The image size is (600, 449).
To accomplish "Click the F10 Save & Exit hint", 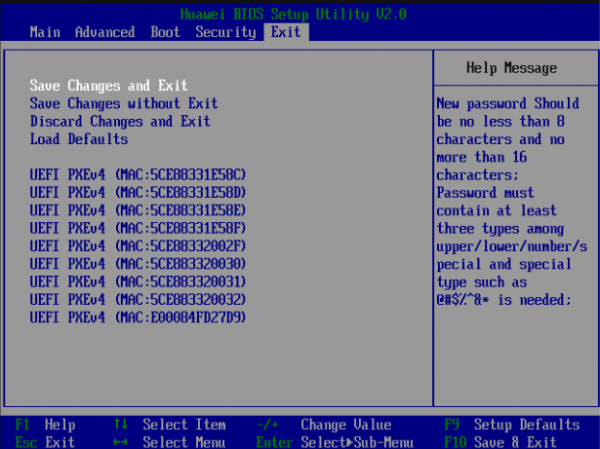I will point(514,441).
